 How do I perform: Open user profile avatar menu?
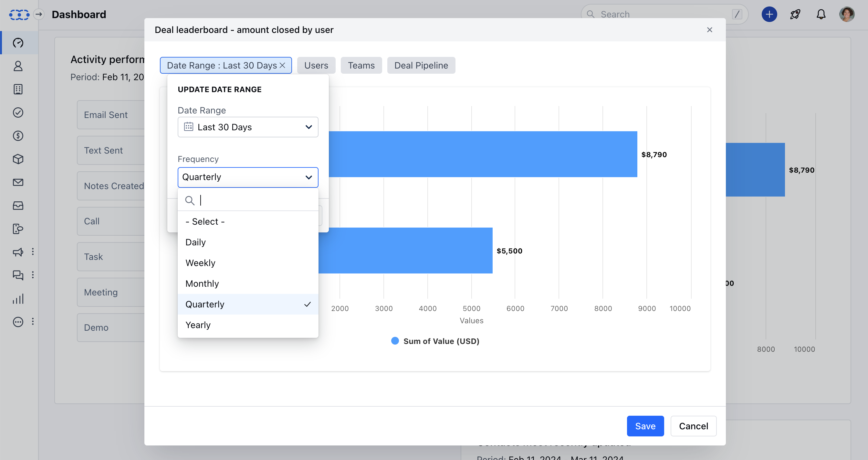tap(847, 14)
